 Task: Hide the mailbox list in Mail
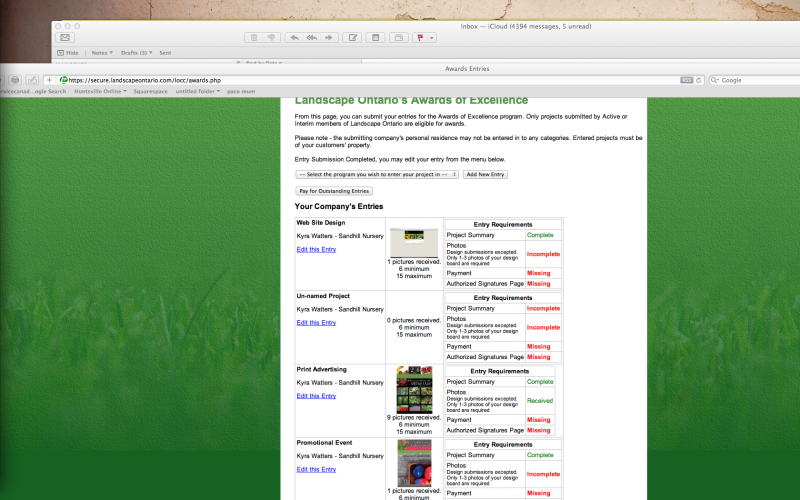point(68,53)
